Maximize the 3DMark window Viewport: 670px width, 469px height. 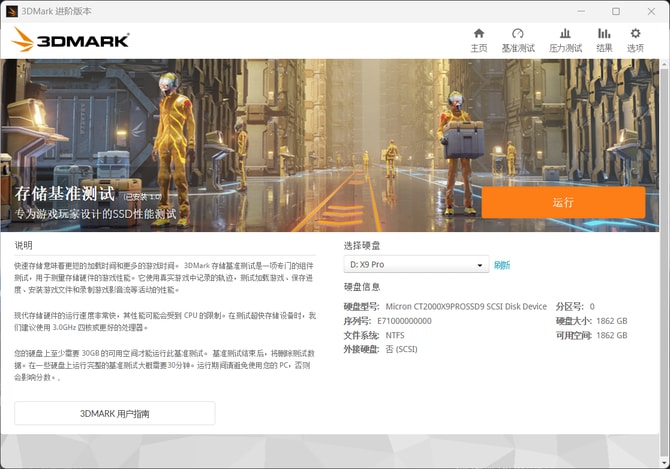(615, 11)
